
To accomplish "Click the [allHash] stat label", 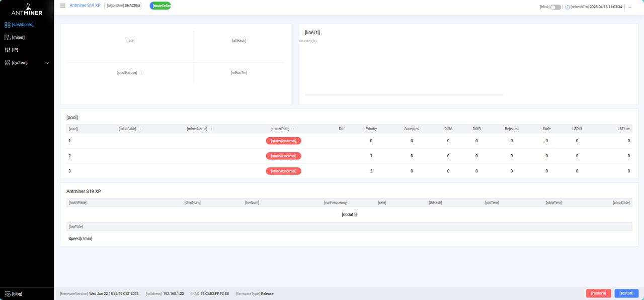I will pyautogui.click(x=239, y=41).
